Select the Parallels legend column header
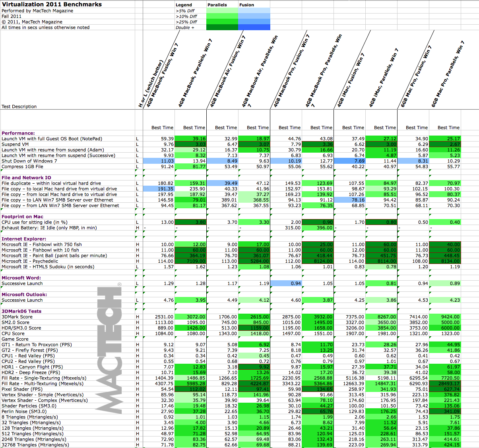This screenshot has height=448, width=479. click(x=217, y=5)
